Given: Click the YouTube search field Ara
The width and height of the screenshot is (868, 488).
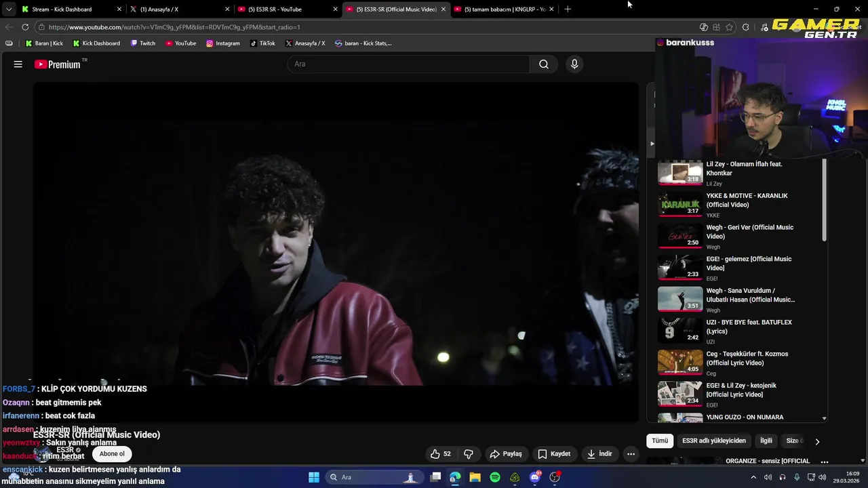Looking at the screenshot, I should click(408, 64).
